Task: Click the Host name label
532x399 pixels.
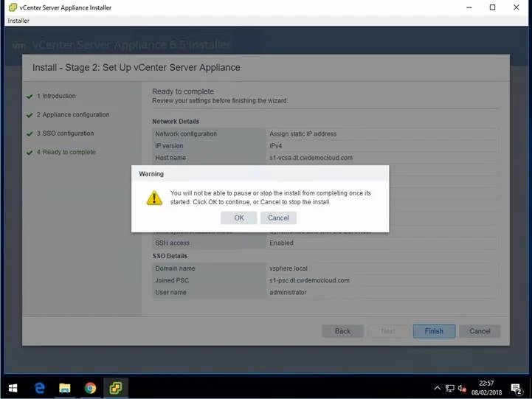Action: click(x=170, y=158)
